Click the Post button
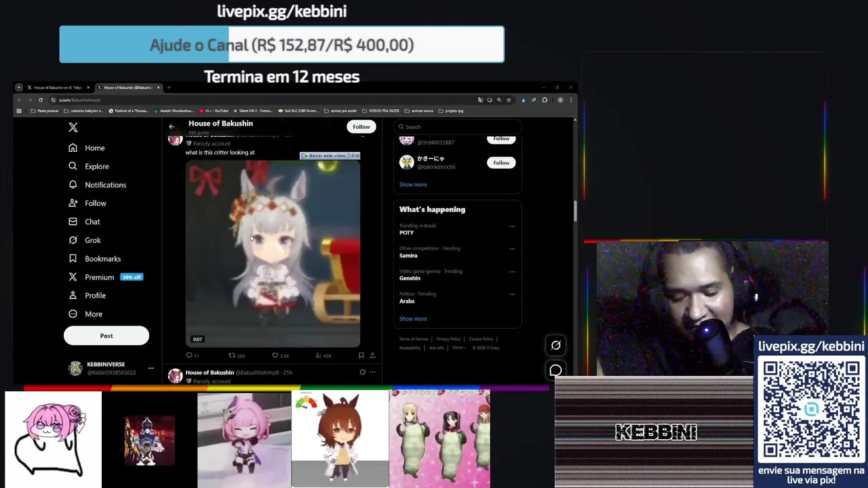Viewport: 868px width, 488px height. pyautogui.click(x=106, y=335)
